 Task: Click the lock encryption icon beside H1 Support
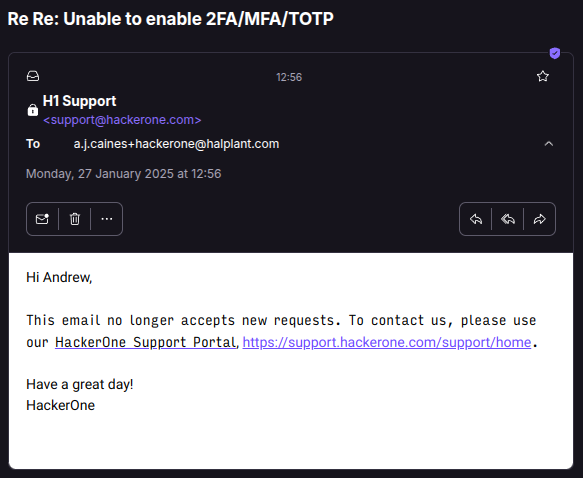pos(33,110)
